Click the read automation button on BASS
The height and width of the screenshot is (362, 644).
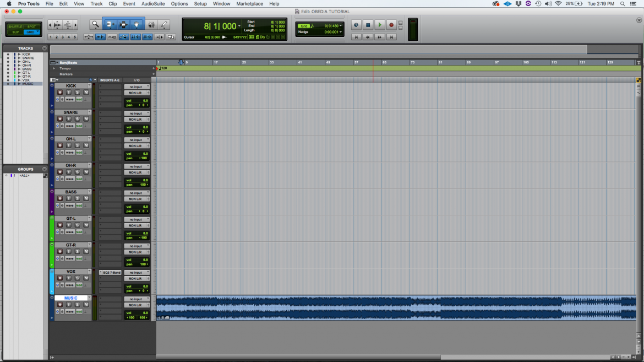point(78,206)
